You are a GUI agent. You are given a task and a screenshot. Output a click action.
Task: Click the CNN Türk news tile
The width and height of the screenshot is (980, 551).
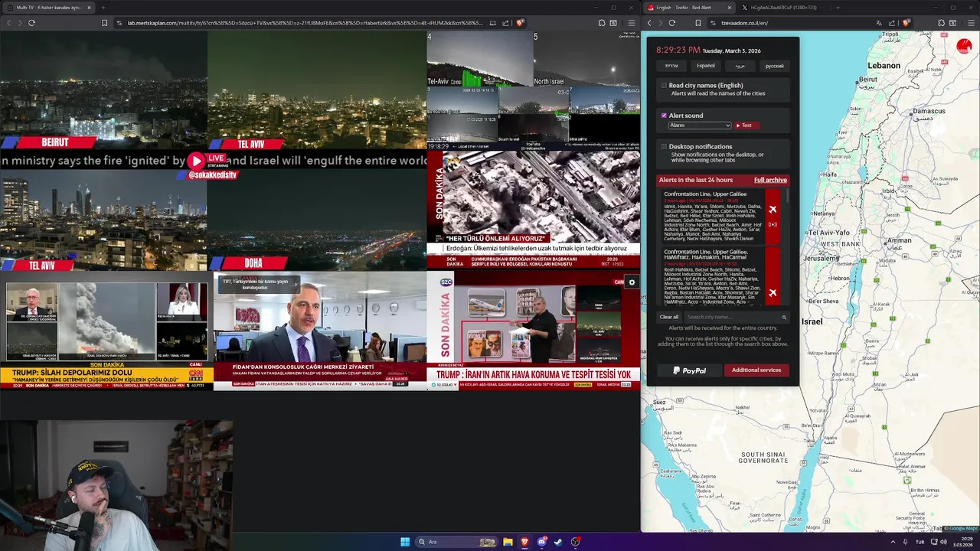[x=106, y=331]
